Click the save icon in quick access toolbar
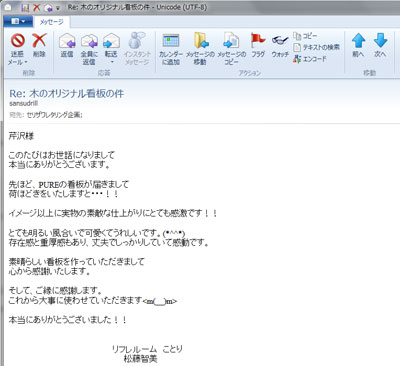 [x=25, y=7]
